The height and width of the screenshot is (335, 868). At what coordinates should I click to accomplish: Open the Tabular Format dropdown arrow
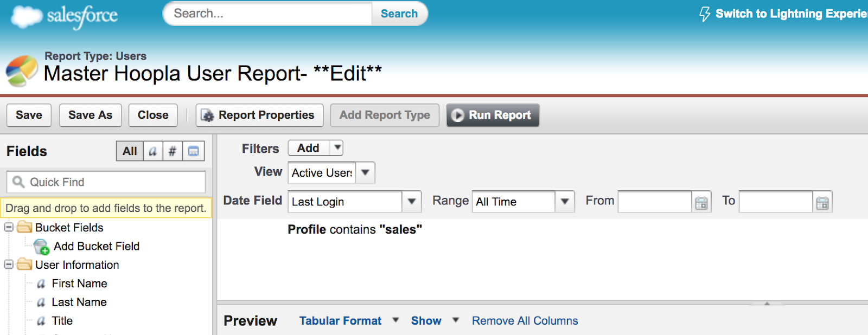pos(396,320)
